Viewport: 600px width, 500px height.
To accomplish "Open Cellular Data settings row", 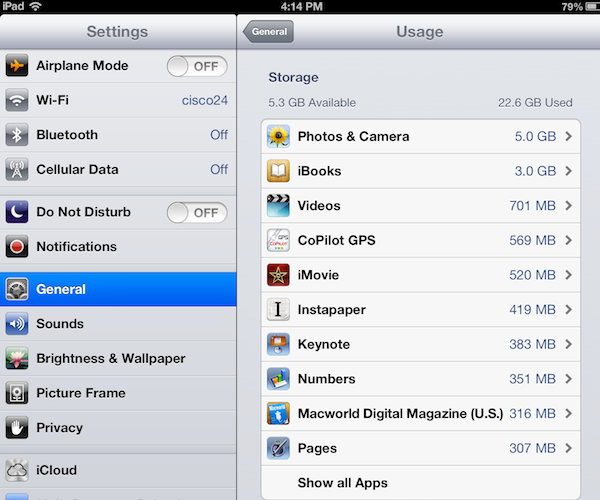I will pos(118,169).
